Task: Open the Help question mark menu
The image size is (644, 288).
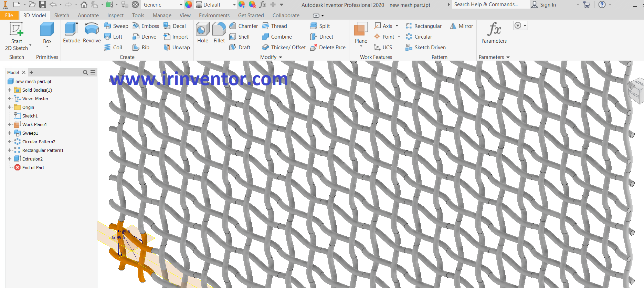Action: [602, 4]
